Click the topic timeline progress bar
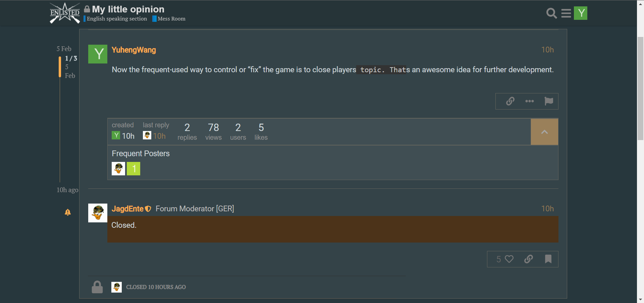 point(60,67)
